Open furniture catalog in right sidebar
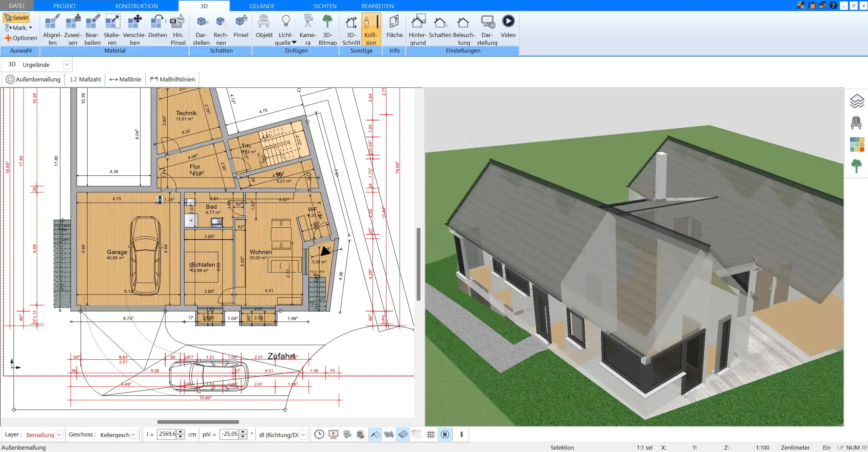Image resolution: width=868 pixels, height=452 pixels. click(x=856, y=123)
